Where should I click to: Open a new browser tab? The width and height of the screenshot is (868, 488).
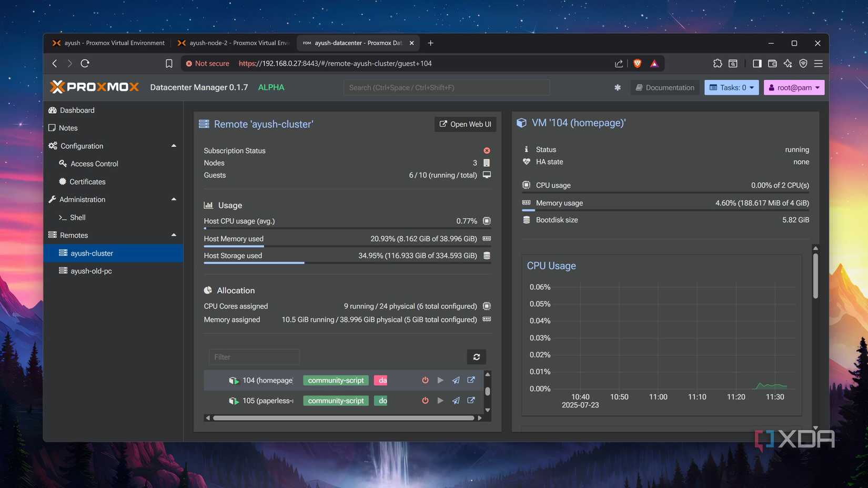tap(430, 43)
